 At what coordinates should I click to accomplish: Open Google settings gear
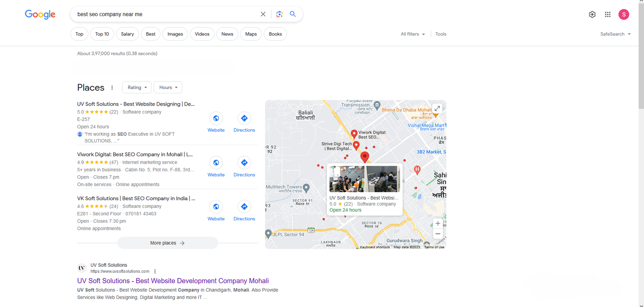click(592, 15)
